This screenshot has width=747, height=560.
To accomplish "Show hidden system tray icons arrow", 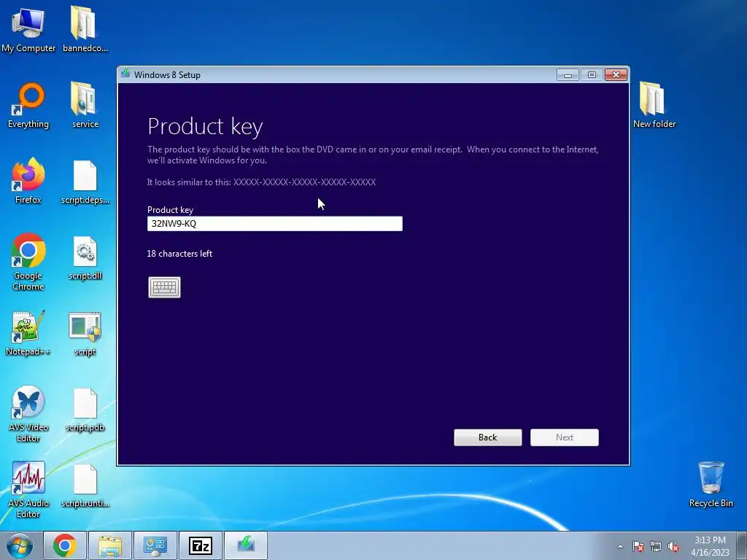I will pyautogui.click(x=620, y=546).
